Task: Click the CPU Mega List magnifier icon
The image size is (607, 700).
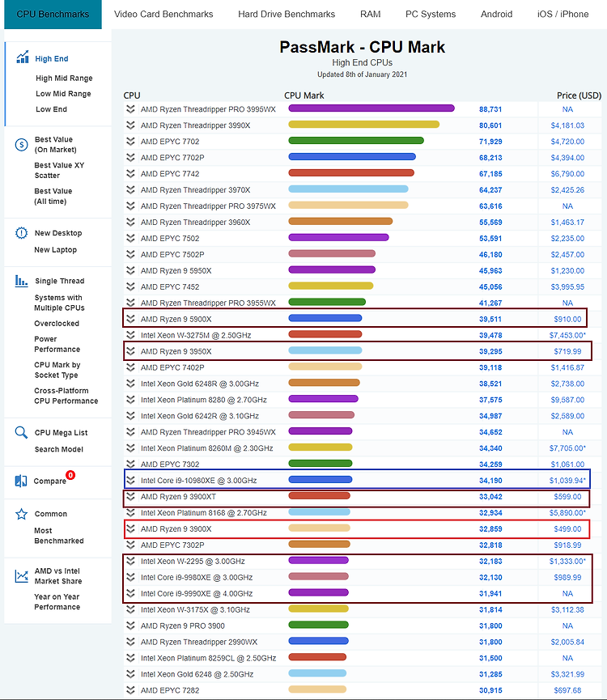Action: coord(21,433)
